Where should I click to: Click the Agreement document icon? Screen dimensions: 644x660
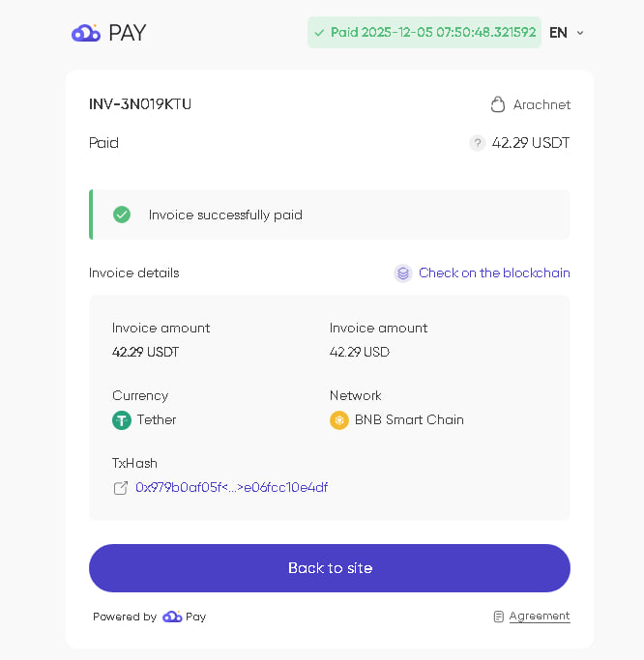[499, 617]
